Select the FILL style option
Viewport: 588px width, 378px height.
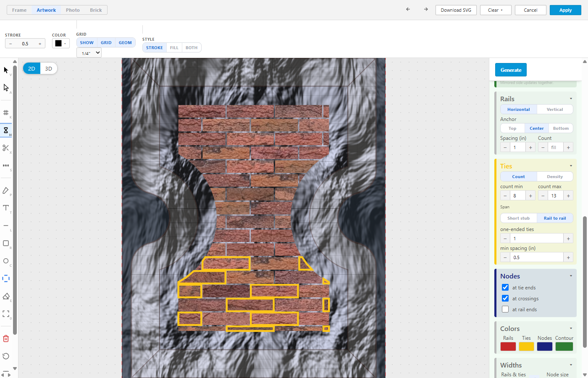point(174,48)
